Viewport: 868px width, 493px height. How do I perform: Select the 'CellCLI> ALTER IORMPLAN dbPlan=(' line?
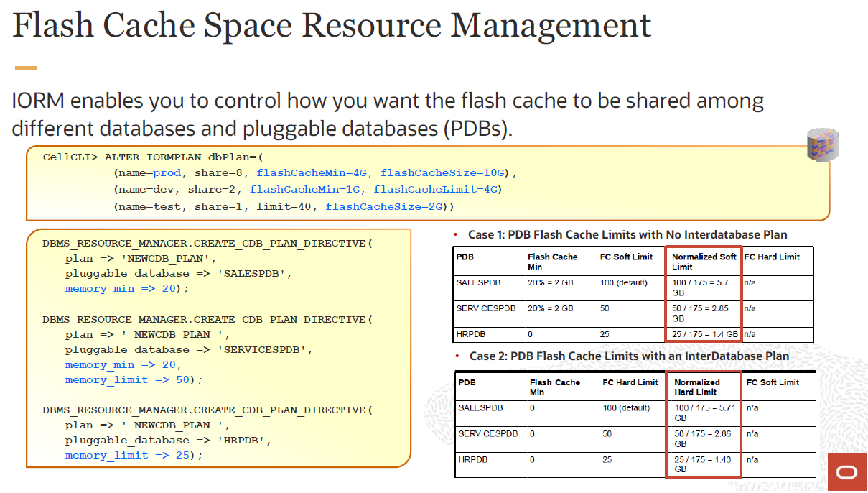154,157
